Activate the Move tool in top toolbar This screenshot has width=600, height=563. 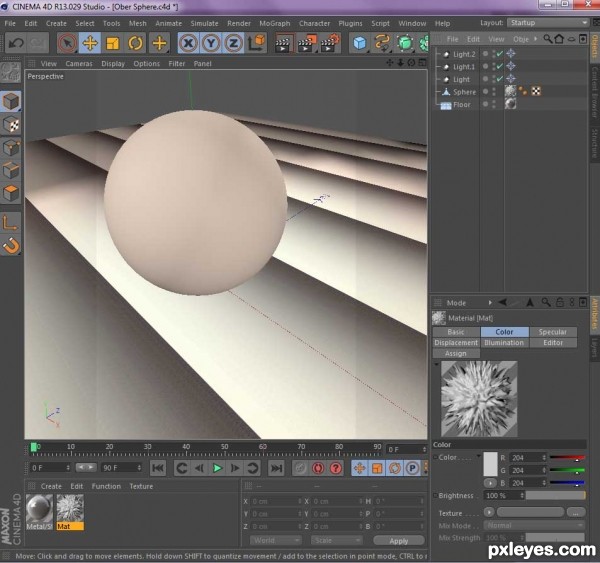tap(90, 43)
